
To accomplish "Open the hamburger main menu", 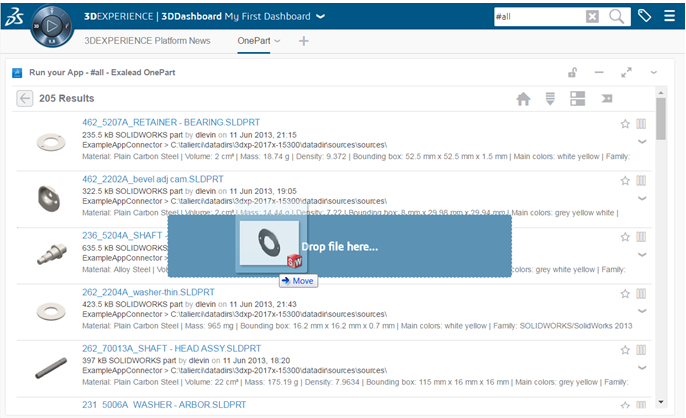I will click(x=669, y=16).
